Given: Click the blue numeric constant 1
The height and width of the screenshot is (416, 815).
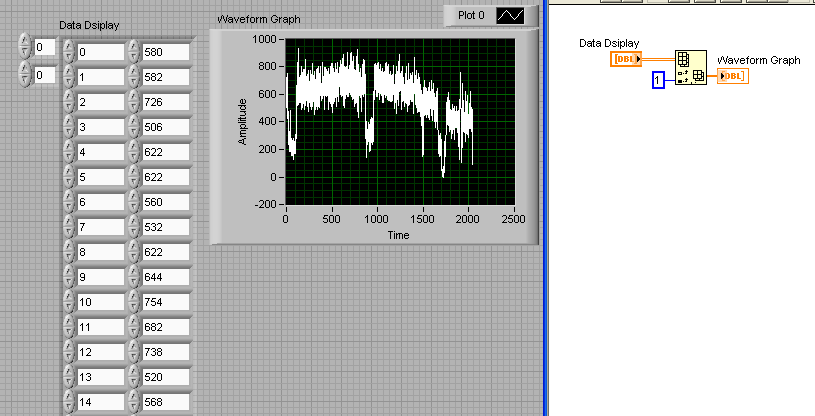Looking at the screenshot, I should 658,80.
